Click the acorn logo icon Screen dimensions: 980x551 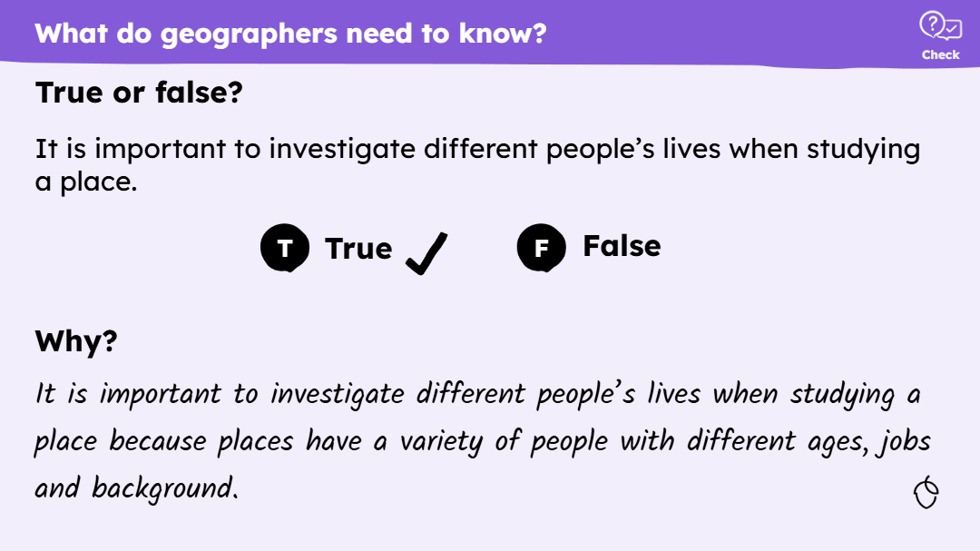click(926, 493)
